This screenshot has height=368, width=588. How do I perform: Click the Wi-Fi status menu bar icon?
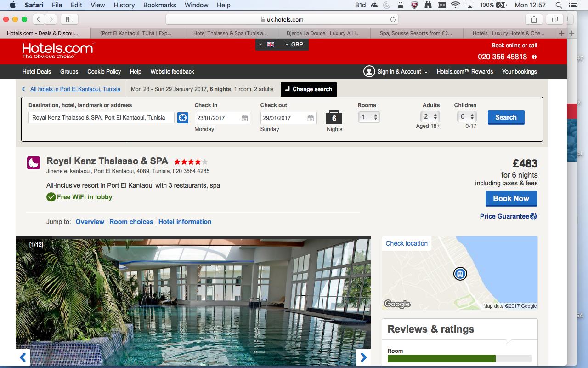coord(455,5)
